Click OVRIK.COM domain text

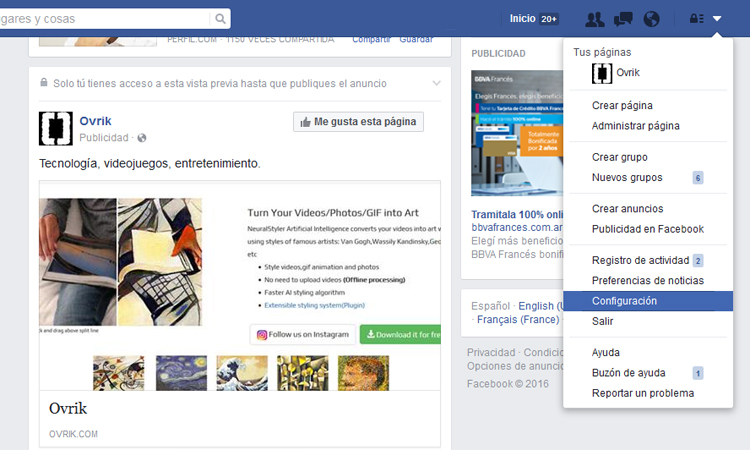click(x=73, y=434)
